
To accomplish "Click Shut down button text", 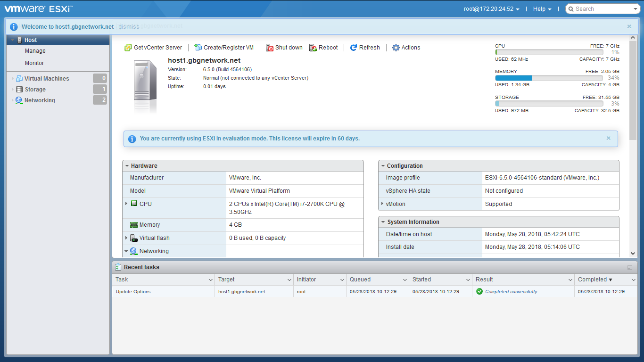I will click(289, 48).
